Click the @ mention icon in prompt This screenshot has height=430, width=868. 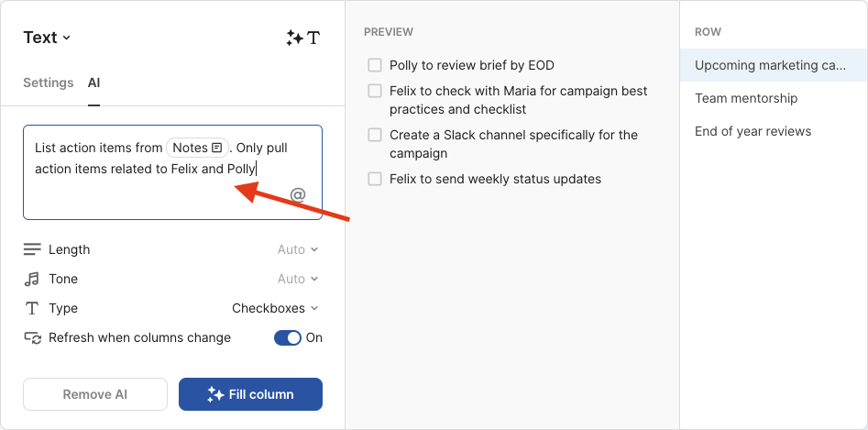pyautogui.click(x=297, y=194)
